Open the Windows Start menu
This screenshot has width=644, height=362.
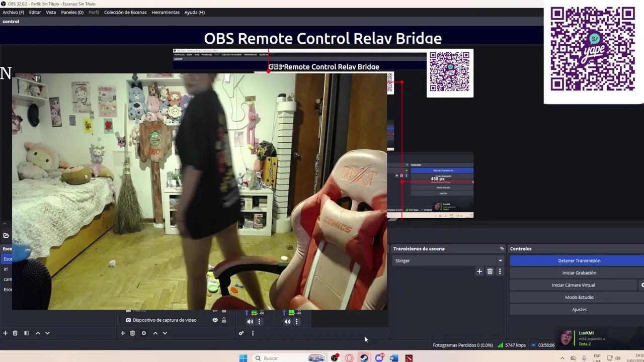pos(243,358)
